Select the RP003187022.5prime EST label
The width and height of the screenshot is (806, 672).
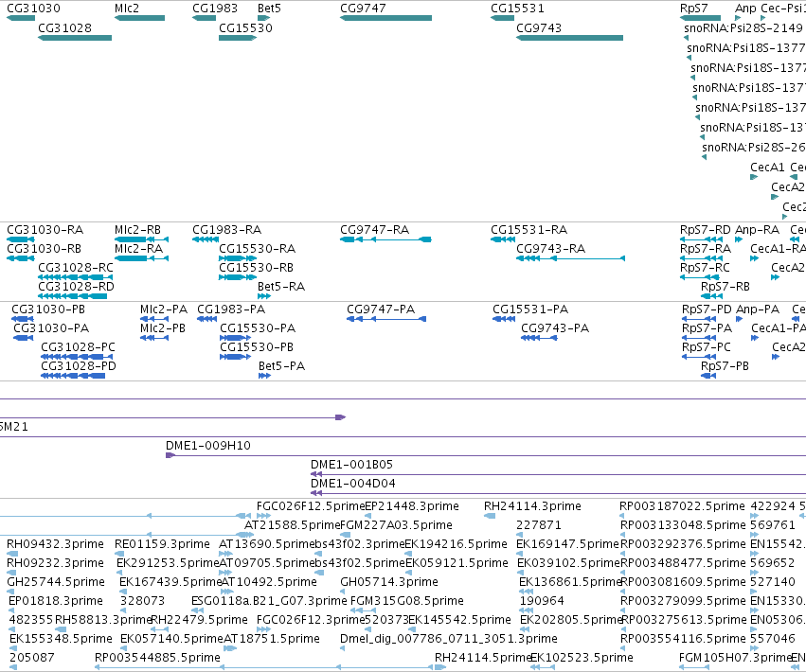pos(682,506)
